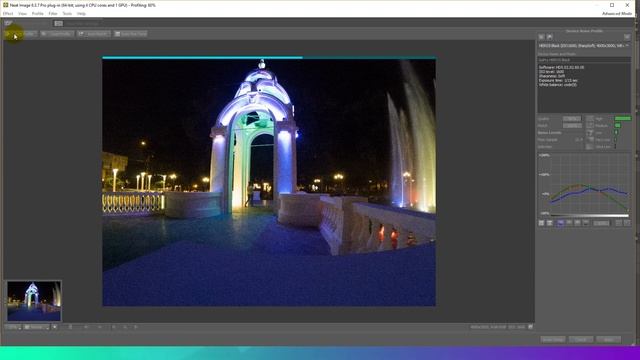
Task: Open the zoom level dropdown in bottom bar
Action: pos(13,327)
